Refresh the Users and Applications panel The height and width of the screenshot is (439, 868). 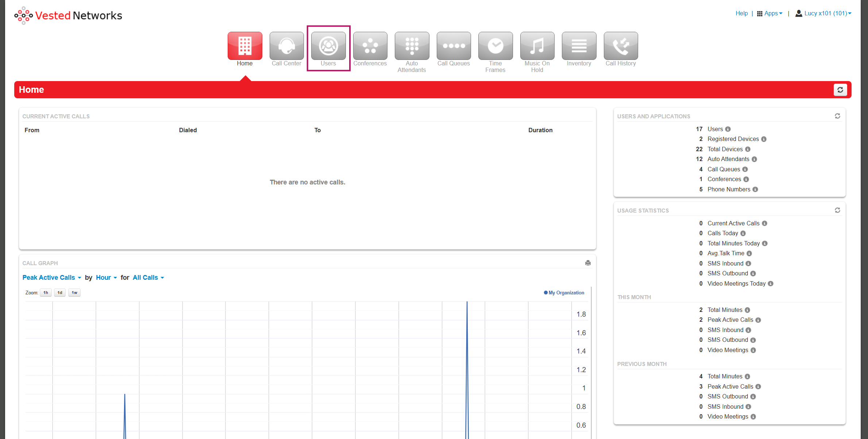coord(837,116)
